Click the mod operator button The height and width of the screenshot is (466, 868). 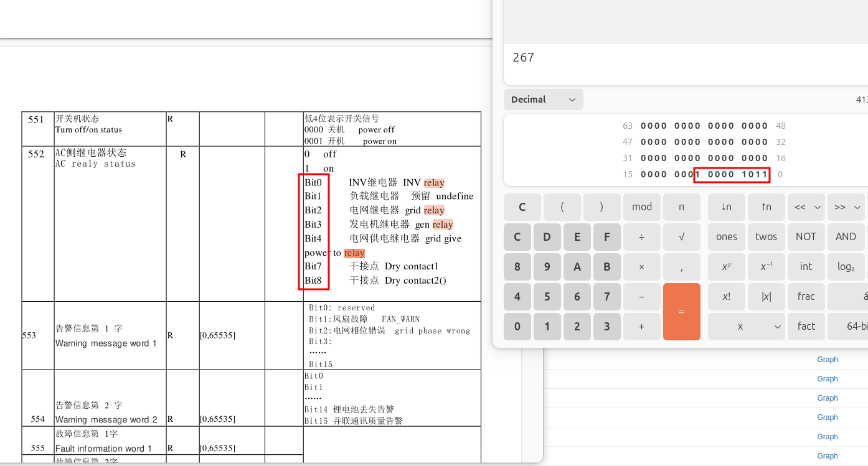641,207
